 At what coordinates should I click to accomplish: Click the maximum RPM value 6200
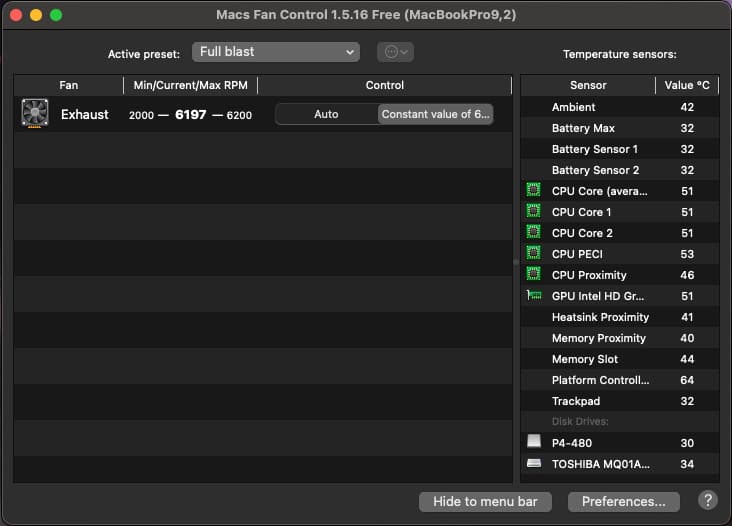[x=239, y=115]
